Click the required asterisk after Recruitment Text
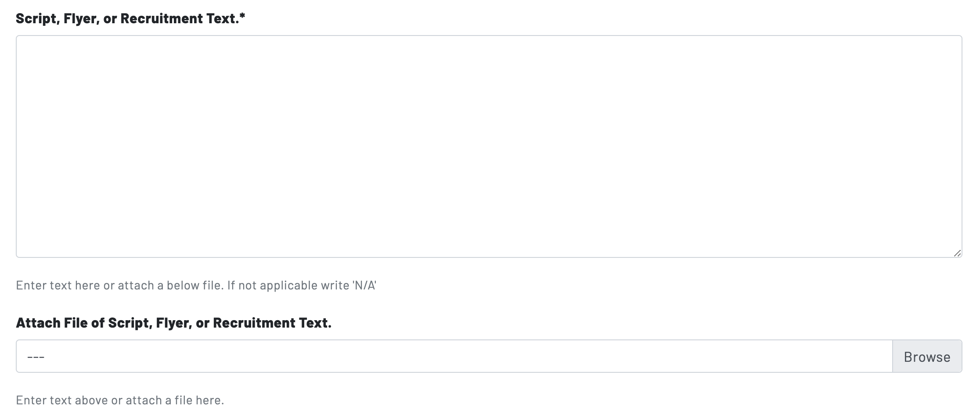980x414 pixels. 242,17
